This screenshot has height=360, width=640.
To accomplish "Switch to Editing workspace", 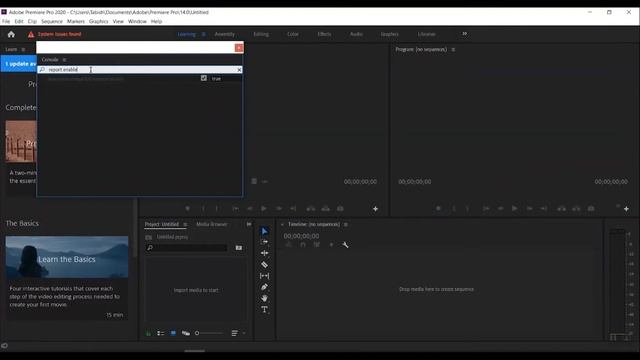I will coord(261,34).
